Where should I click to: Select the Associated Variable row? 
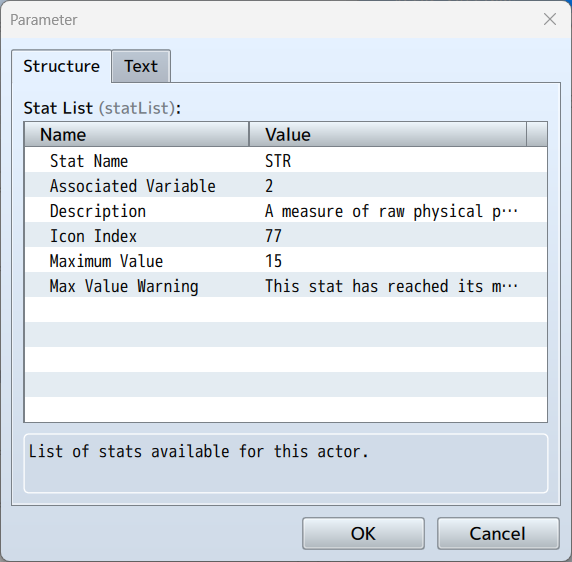pos(286,185)
